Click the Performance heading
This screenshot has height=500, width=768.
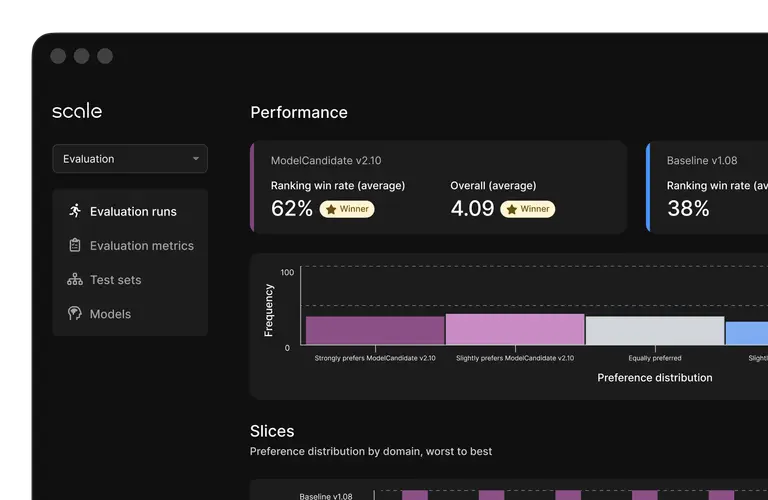point(299,112)
